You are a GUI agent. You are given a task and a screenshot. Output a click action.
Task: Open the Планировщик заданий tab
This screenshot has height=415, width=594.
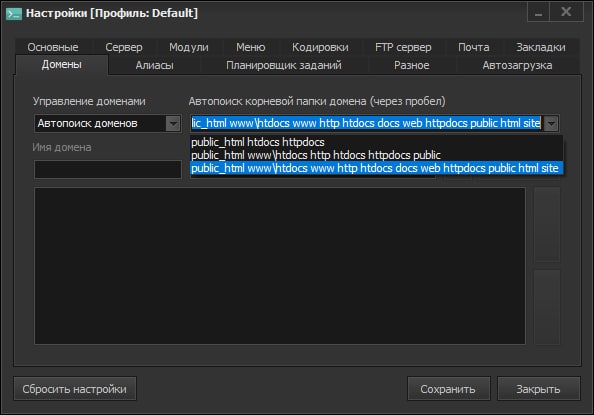click(284, 65)
